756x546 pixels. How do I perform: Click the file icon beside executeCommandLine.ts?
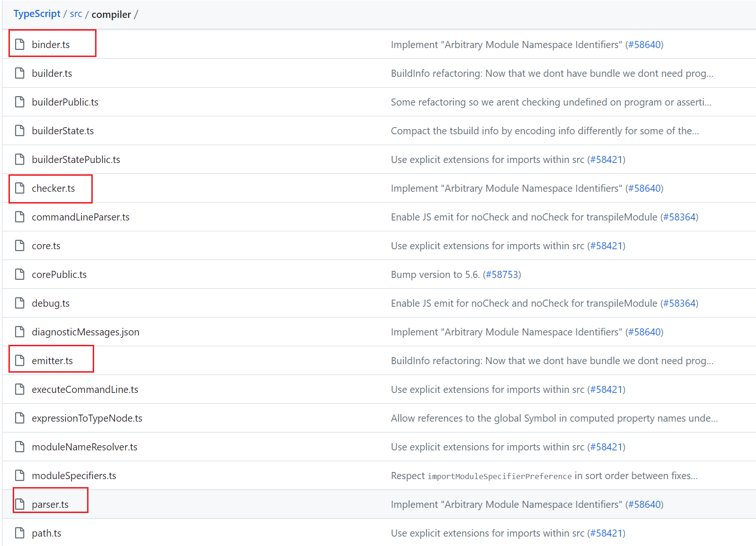19,389
